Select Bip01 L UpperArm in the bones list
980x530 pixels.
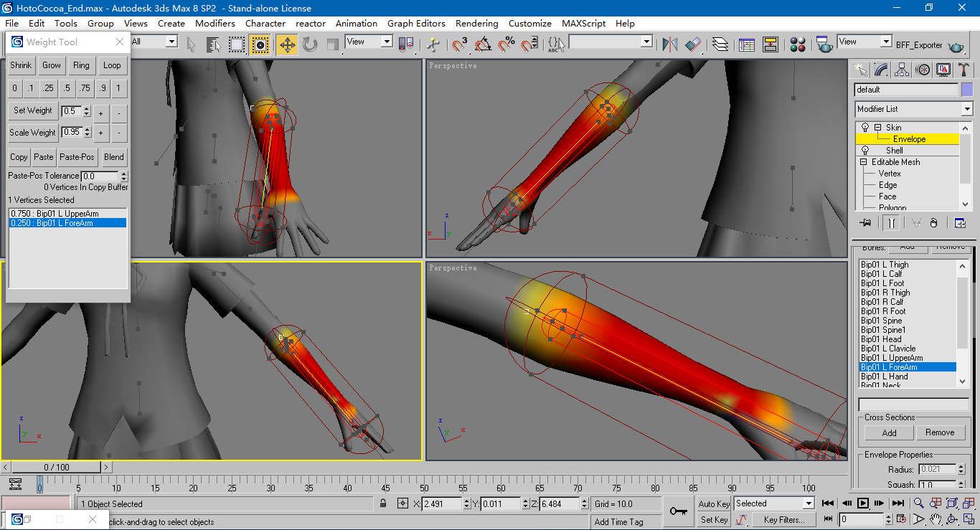tap(892, 358)
